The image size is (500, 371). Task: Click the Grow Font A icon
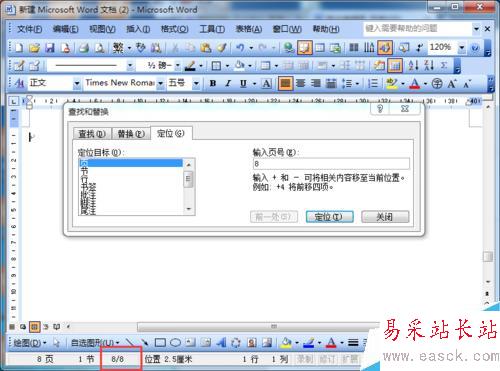[x=452, y=83]
